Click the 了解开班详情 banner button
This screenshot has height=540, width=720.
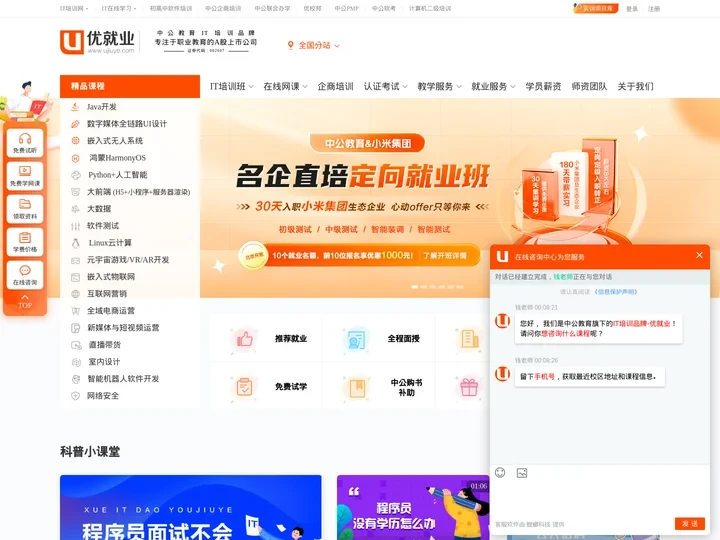point(444,255)
